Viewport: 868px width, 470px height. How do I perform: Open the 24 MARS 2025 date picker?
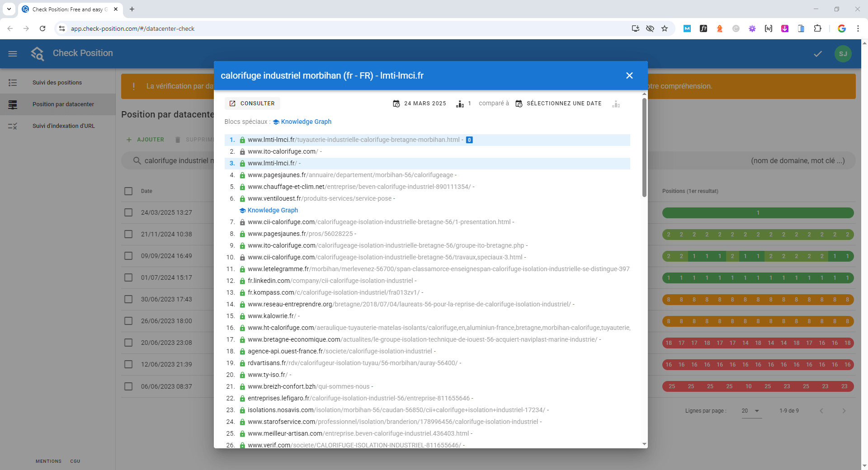[420, 103]
